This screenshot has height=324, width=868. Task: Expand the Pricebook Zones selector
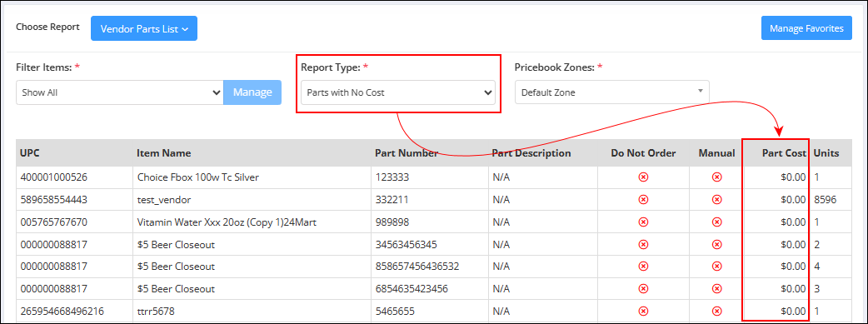tap(611, 92)
